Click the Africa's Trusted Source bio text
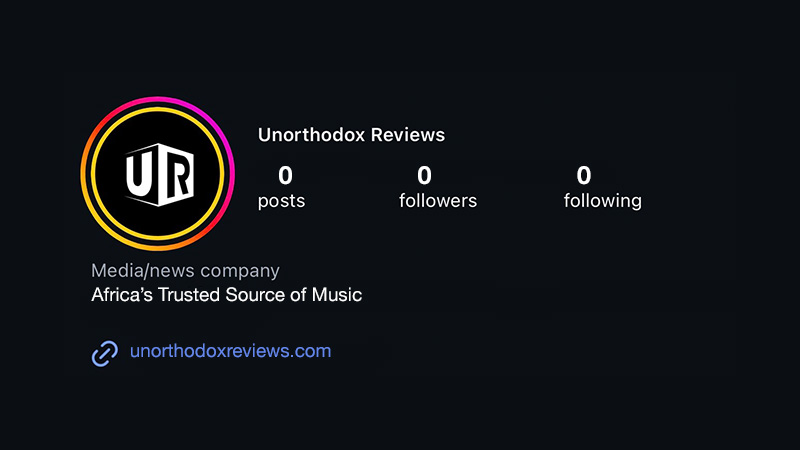This screenshot has height=450, width=800. (227, 295)
